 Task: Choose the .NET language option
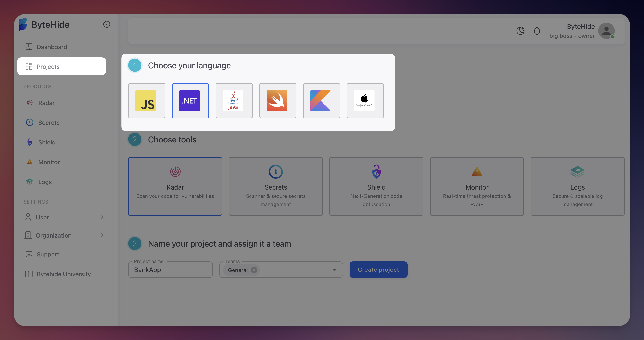pos(190,101)
